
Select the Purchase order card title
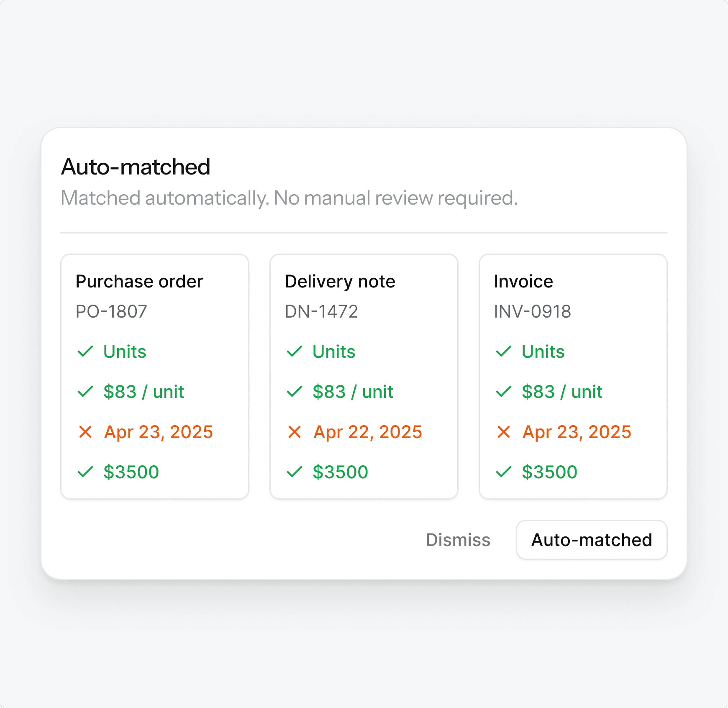(x=139, y=281)
